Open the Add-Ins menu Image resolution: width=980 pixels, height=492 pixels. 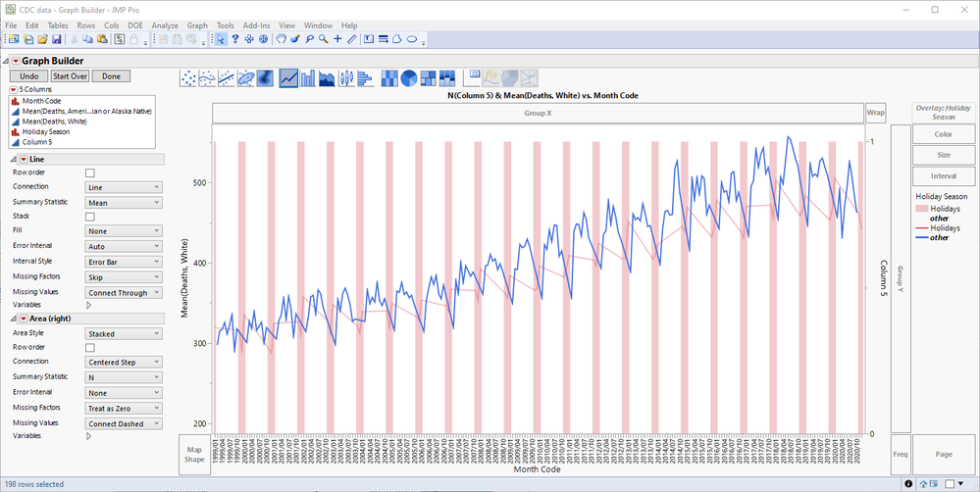tap(256, 25)
